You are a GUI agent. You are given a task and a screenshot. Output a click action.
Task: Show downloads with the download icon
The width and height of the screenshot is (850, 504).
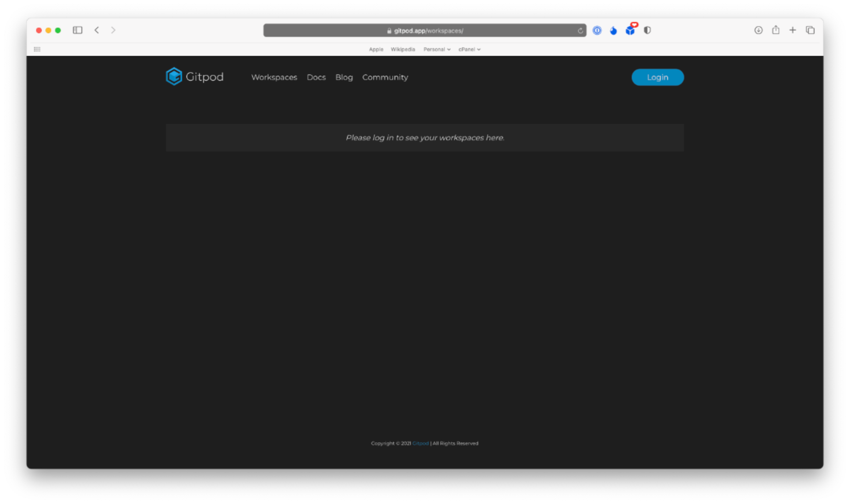[x=758, y=30]
